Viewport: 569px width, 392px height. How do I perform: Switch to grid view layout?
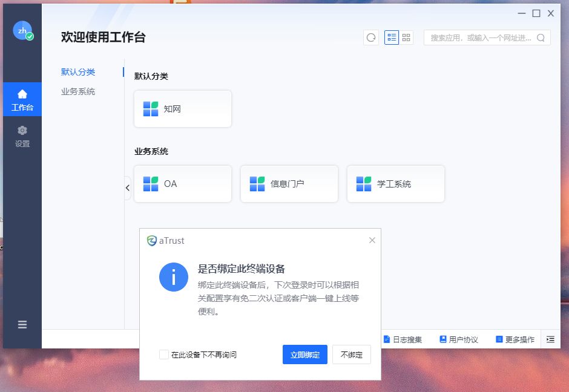click(x=406, y=38)
